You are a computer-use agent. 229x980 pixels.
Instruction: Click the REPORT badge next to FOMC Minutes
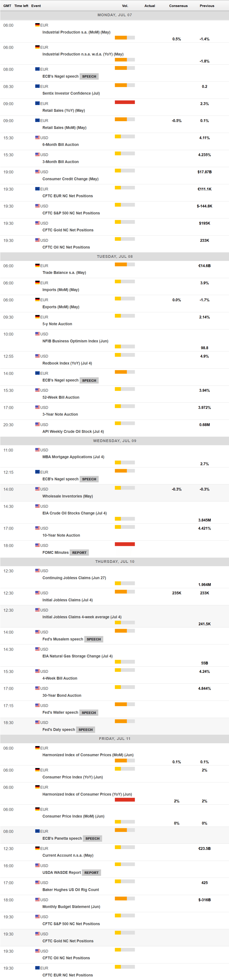point(79,552)
